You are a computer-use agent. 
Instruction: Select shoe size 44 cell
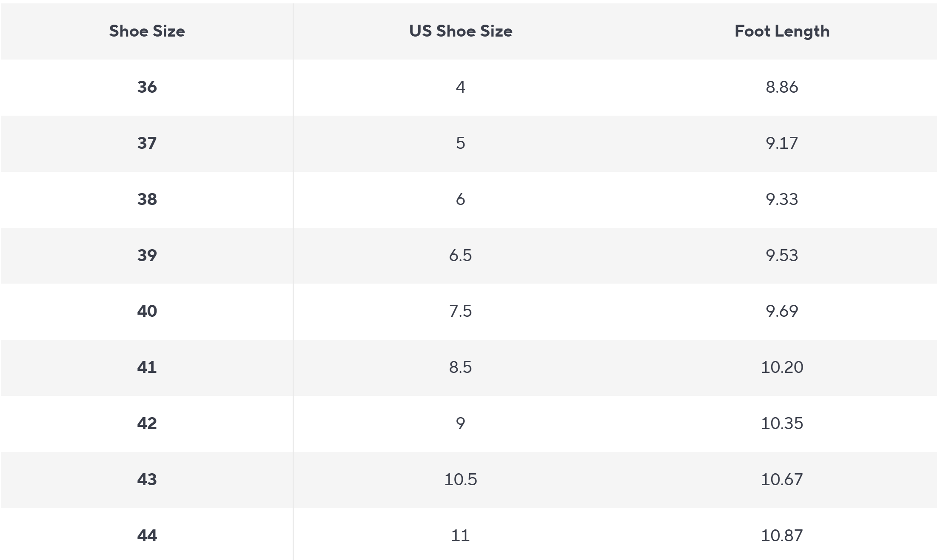[147, 536]
